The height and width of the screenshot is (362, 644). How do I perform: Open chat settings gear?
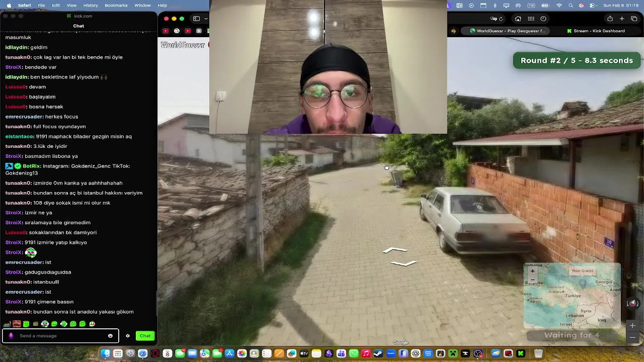pyautogui.click(x=128, y=336)
